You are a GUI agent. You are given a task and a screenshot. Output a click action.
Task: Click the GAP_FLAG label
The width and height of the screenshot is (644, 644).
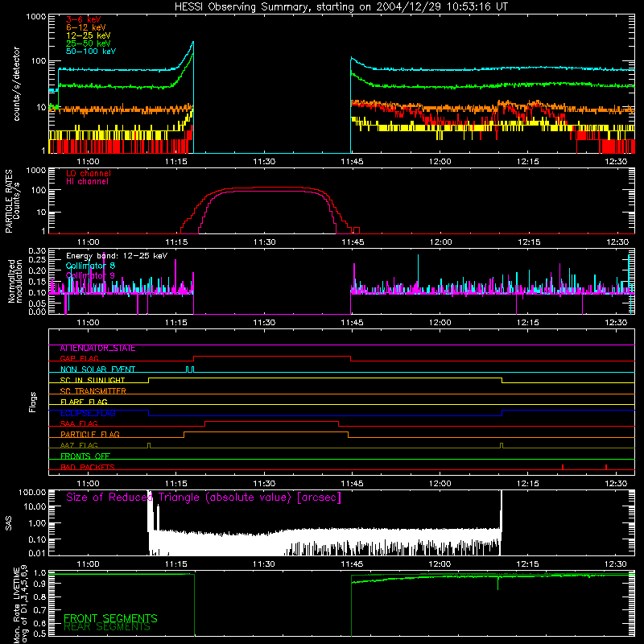click(x=79, y=358)
